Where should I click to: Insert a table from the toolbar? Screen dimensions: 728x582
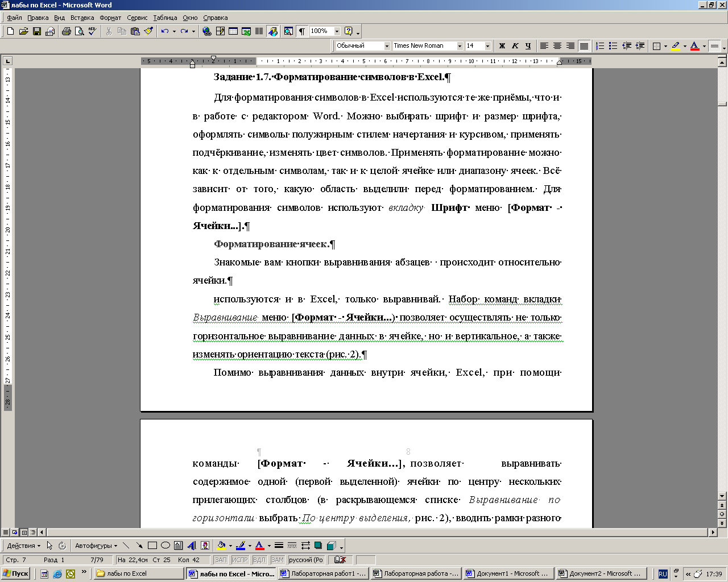pos(233,31)
